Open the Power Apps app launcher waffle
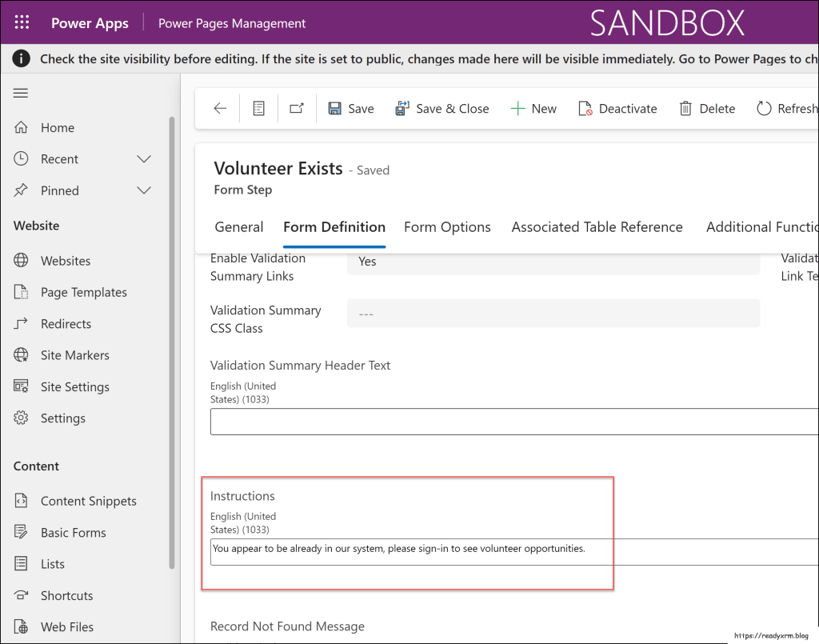 pyautogui.click(x=22, y=22)
